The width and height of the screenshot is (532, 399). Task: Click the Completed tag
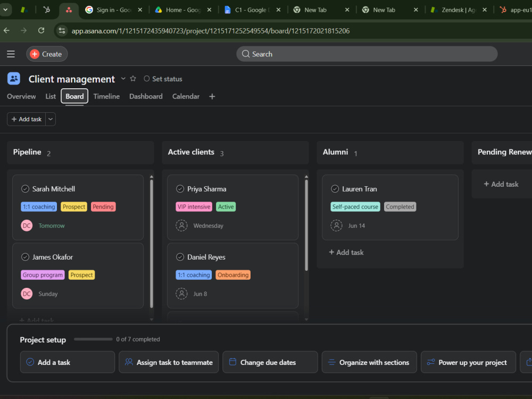coord(400,207)
